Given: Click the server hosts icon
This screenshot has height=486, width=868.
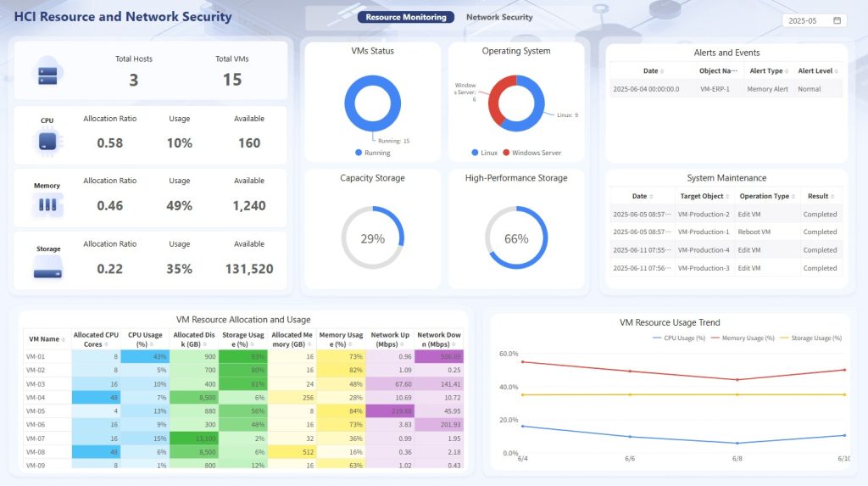Looking at the screenshot, I should (x=47, y=71).
